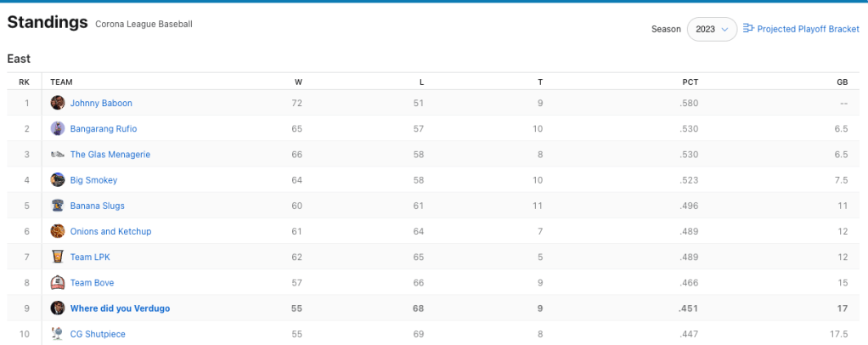Image resolution: width=868 pixels, height=345 pixels.
Task: Click Where did you Verdugo avatar
Action: (x=58, y=308)
